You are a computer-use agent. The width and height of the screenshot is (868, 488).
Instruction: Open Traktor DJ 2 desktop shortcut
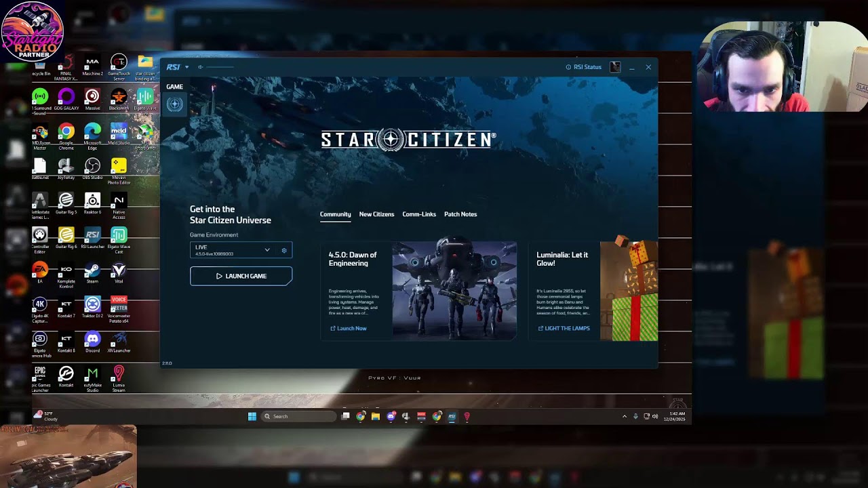coord(92,307)
